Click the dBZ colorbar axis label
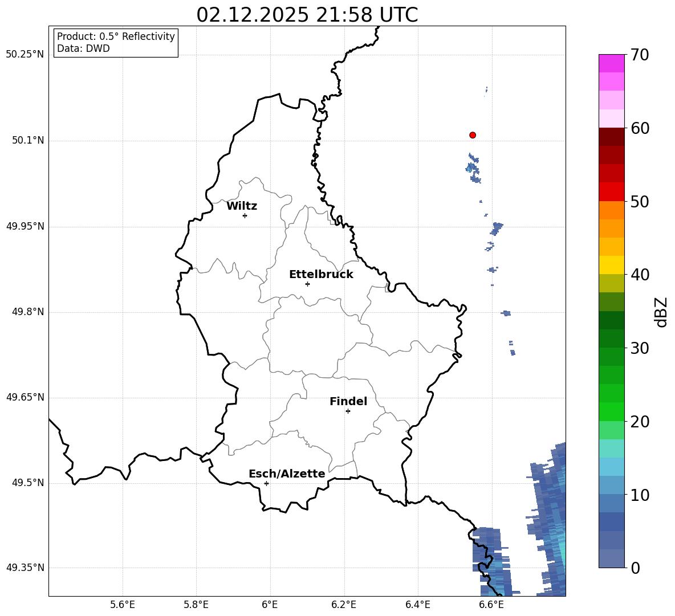The height and width of the screenshot is (616, 675). [662, 312]
